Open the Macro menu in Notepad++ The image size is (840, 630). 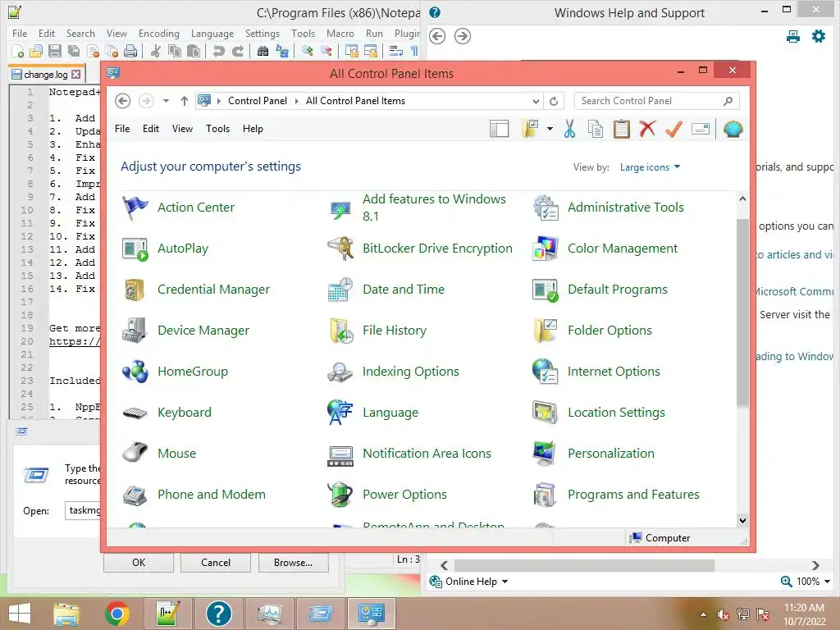(x=340, y=33)
